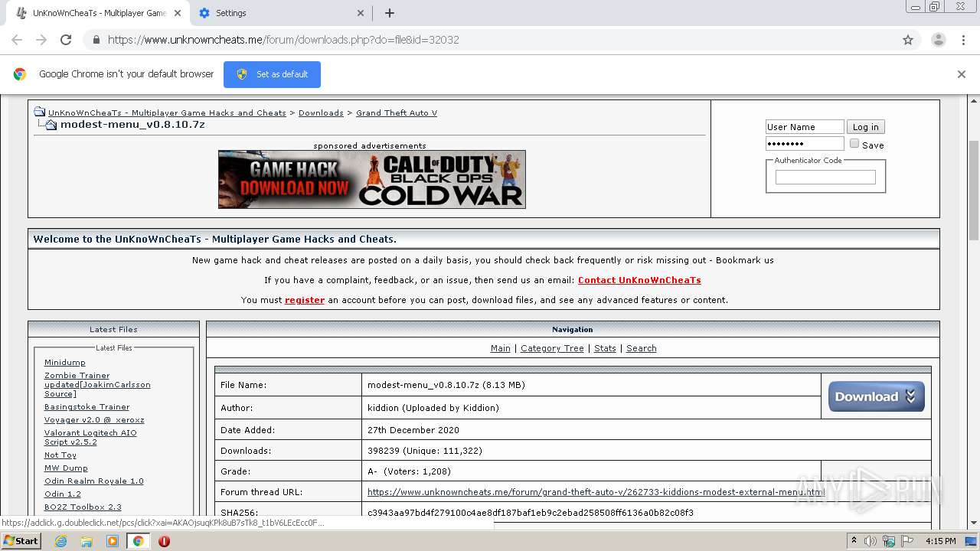Dismiss the default browser notification bar

click(962, 74)
